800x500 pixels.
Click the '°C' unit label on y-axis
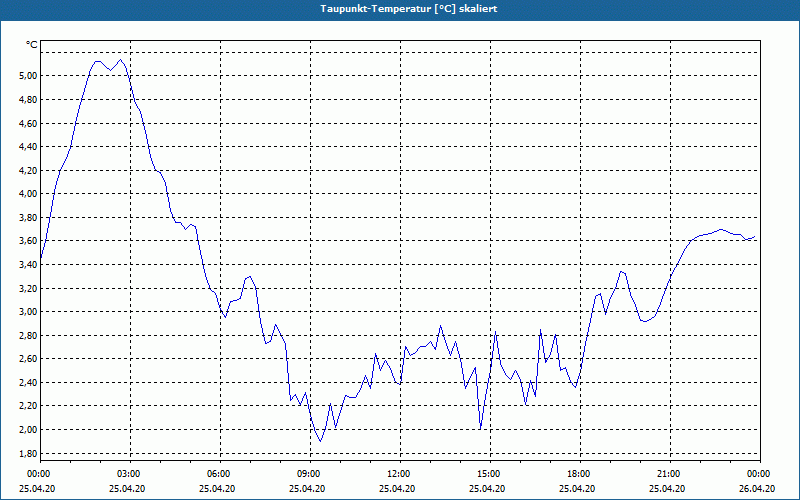(x=31, y=45)
